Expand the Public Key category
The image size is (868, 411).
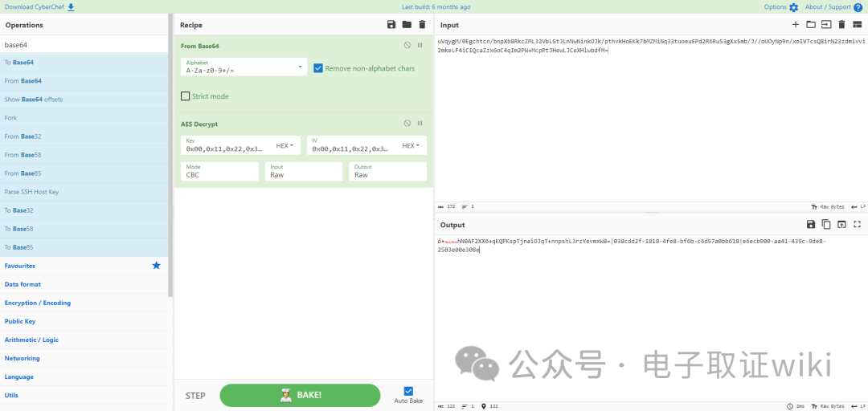point(84,321)
